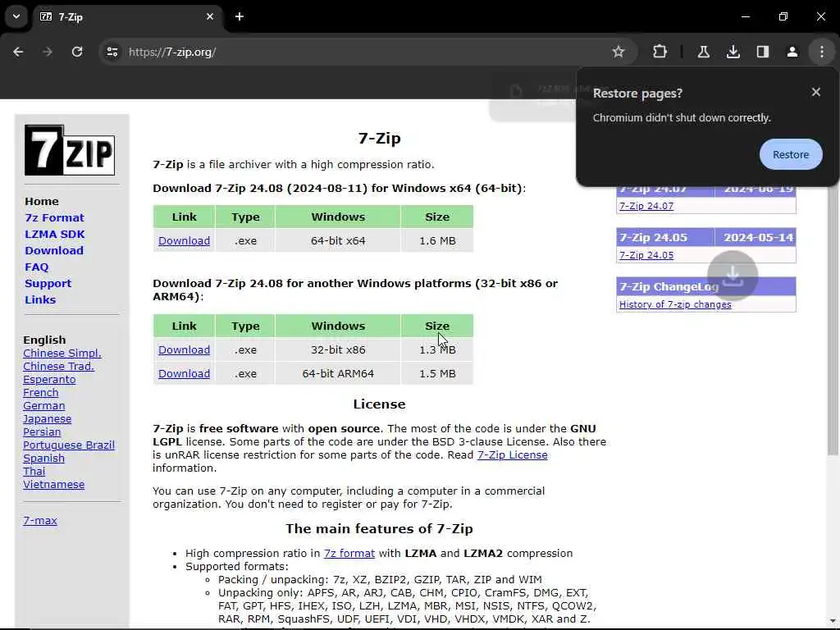The width and height of the screenshot is (840, 630).
Task: Switch language to Vietnamese
Action: (x=53, y=485)
